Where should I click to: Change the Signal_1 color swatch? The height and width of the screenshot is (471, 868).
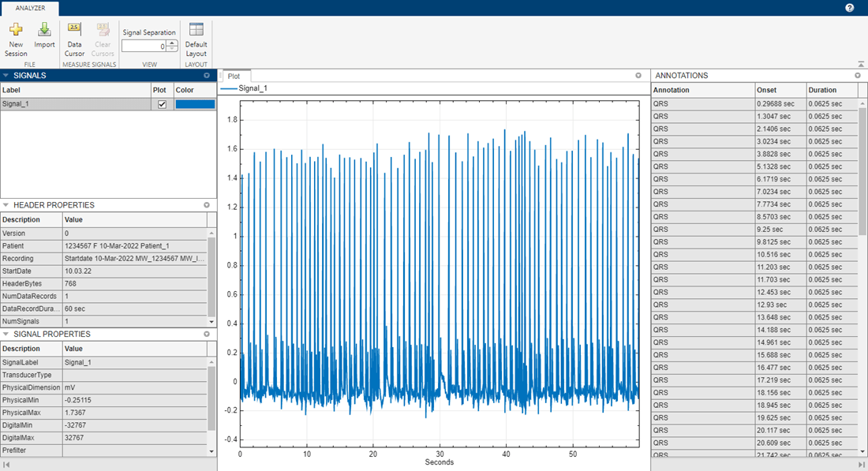[x=195, y=104]
